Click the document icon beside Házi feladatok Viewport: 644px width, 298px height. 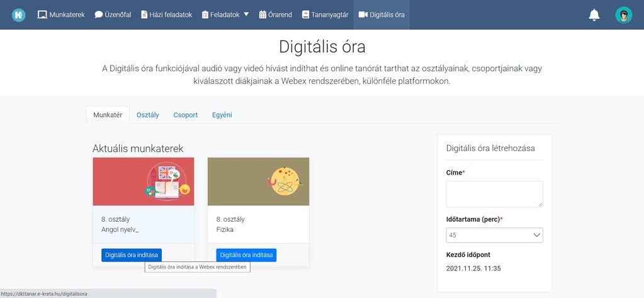point(144,14)
